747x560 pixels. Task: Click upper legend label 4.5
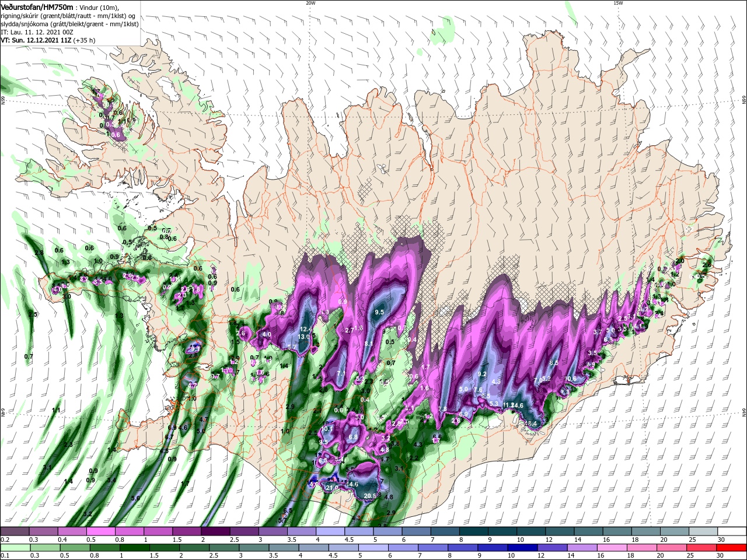point(349,540)
